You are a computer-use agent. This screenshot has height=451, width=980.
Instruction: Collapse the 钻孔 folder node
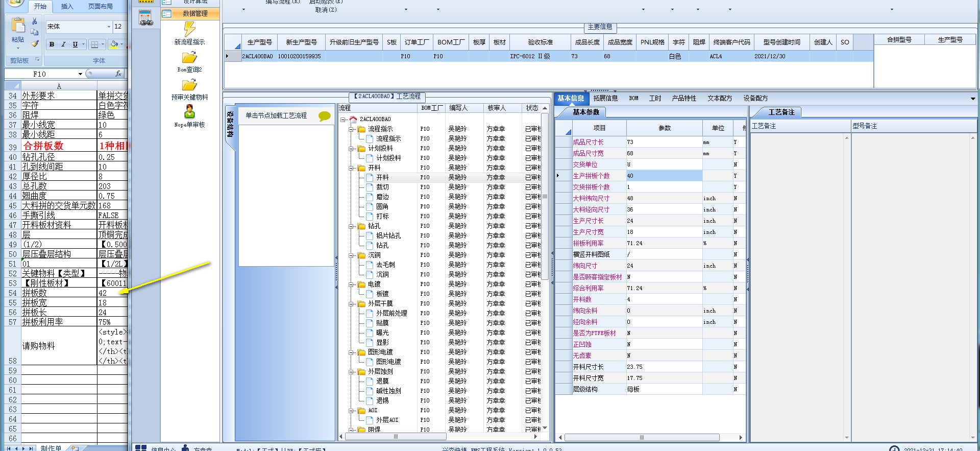[352, 226]
